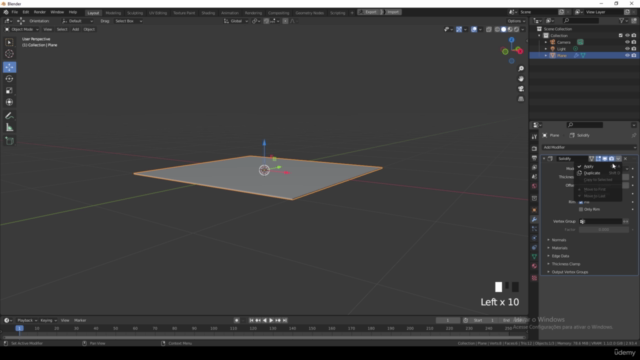Activate the Transform tool
Screen dimensions: 640x360
(9, 102)
